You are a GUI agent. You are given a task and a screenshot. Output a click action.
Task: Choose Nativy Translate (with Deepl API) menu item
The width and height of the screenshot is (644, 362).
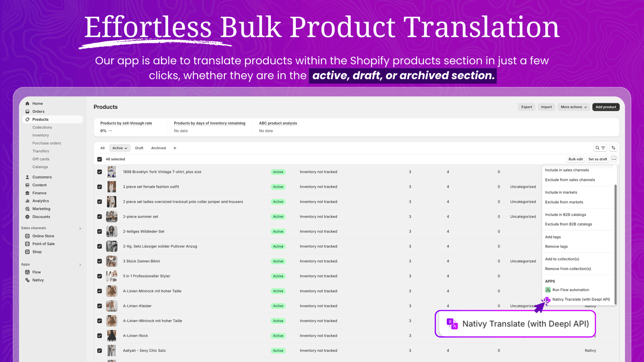pos(581,300)
